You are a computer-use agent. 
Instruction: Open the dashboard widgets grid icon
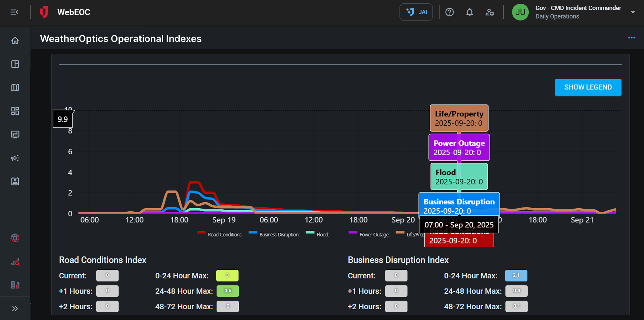pyautogui.click(x=15, y=111)
